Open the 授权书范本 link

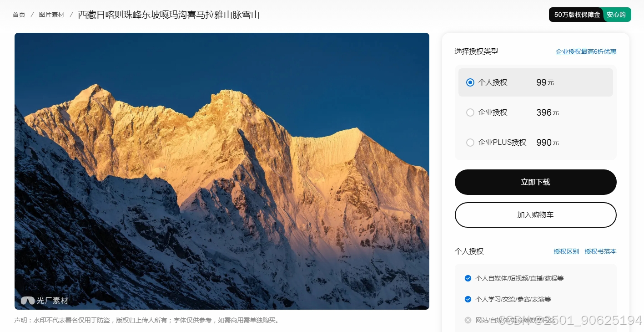pos(600,251)
